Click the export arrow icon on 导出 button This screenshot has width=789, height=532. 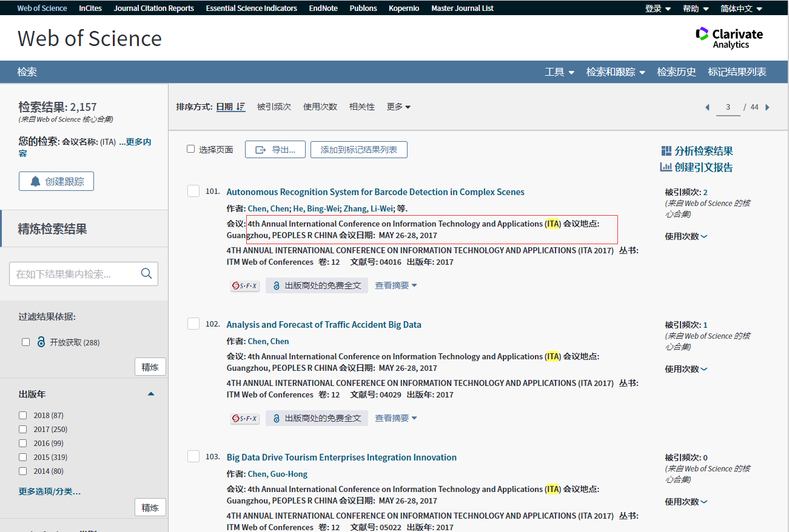(261, 150)
